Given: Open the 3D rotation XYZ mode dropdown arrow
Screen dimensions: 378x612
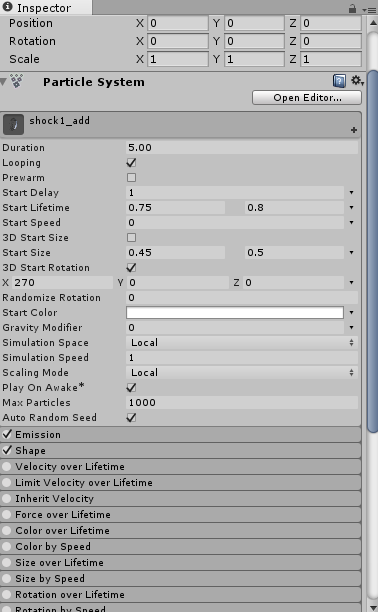Looking at the screenshot, I should pyautogui.click(x=351, y=282).
